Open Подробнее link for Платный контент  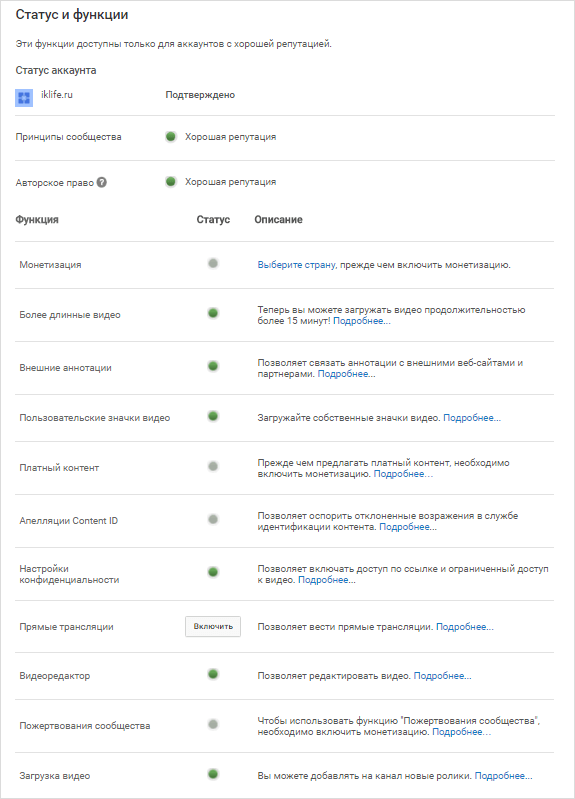pos(403,474)
